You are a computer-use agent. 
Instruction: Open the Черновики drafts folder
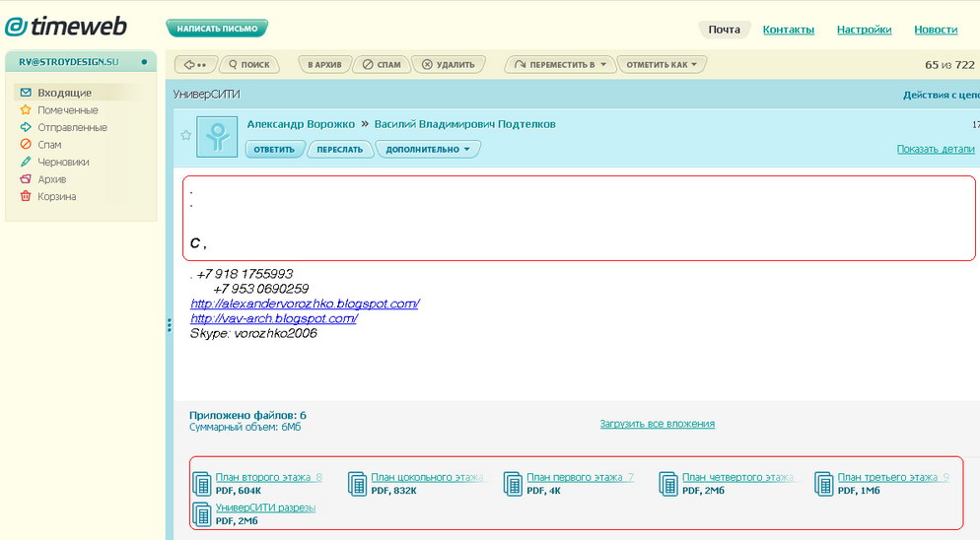pos(63,162)
